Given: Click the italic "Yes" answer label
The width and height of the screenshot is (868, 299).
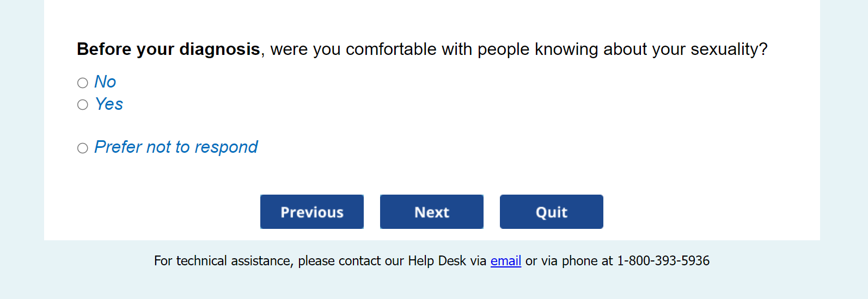Looking at the screenshot, I should pos(109,104).
